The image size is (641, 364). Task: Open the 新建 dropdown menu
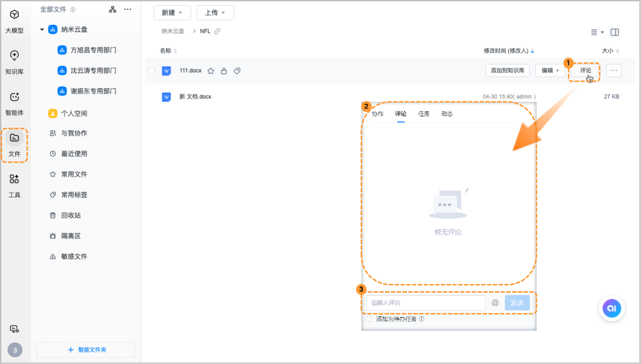coord(172,12)
